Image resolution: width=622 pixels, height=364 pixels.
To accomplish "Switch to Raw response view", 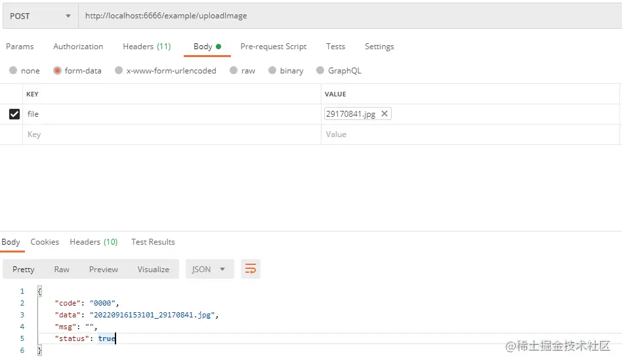I will pyautogui.click(x=62, y=270).
